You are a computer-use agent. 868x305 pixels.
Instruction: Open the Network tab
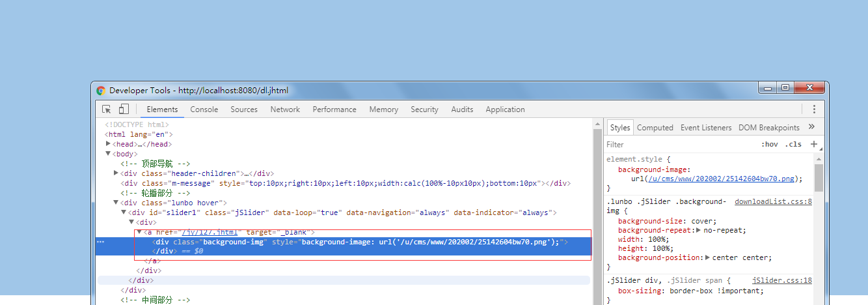pos(285,109)
